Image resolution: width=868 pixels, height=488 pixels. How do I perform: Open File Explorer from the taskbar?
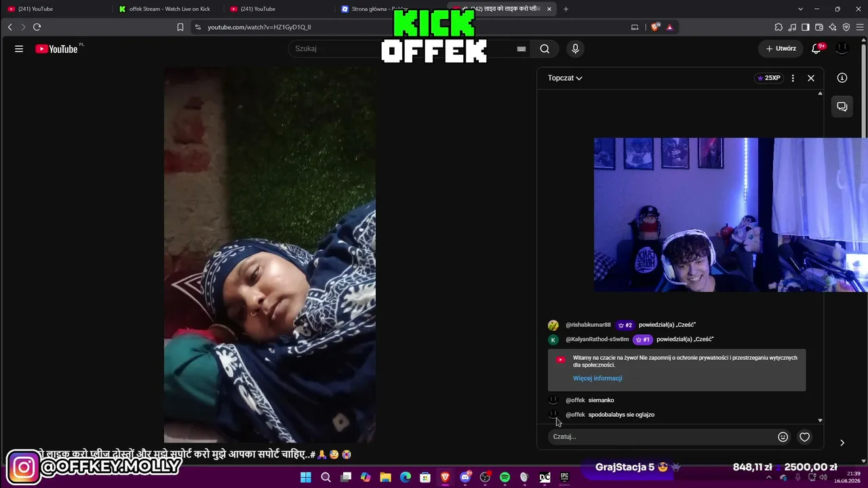[385, 477]
